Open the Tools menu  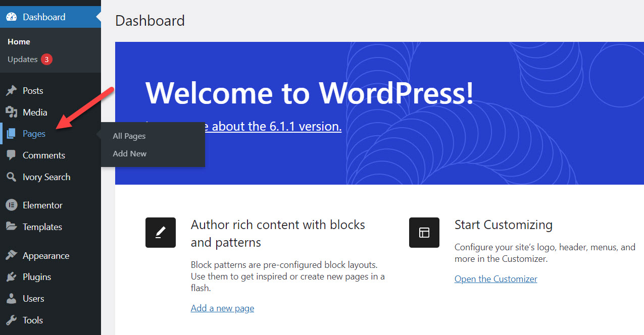pyautogui.click(x=51, y=320)
